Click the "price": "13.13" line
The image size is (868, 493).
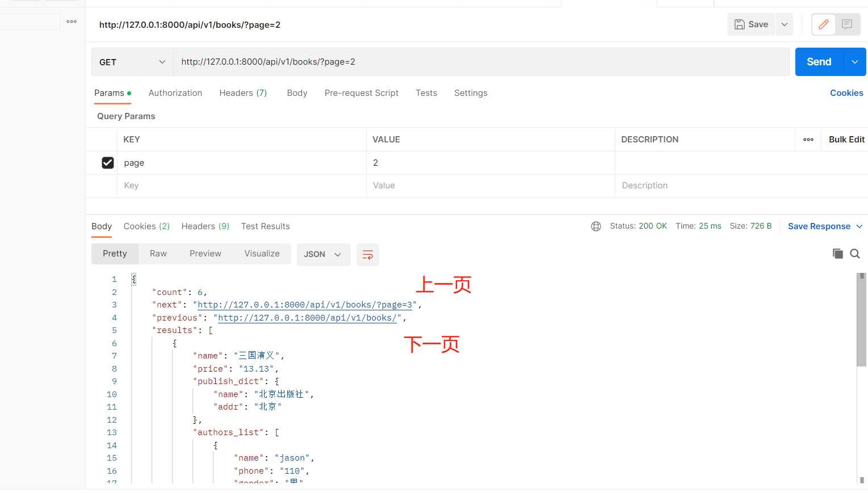(x=236, y=369)
